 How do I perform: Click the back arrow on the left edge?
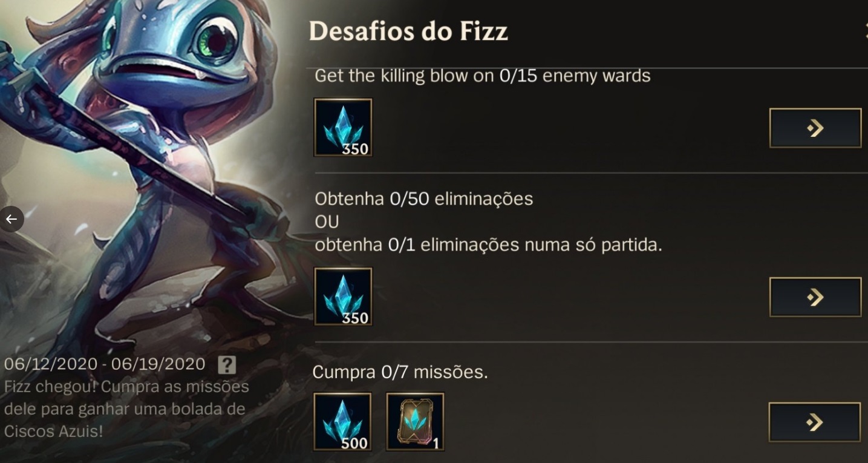click(x=11, y=219)
